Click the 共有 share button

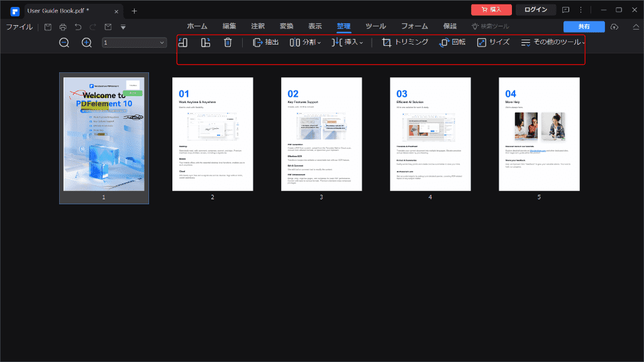pyautogui.click(x=584, y=26)
